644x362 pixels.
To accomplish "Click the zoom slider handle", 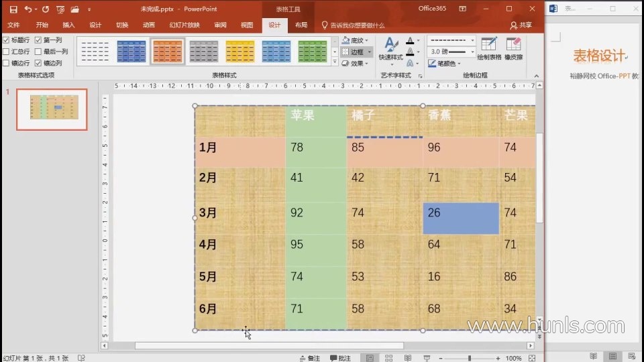I will [470, 358].
